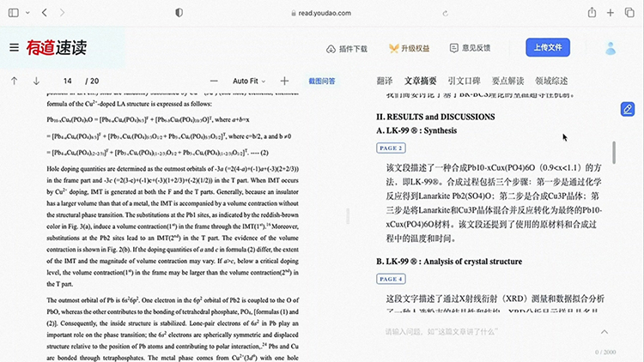Open the Safari share menu
Viewport: 644px width, 362px height.
click(x=592, y=13)
